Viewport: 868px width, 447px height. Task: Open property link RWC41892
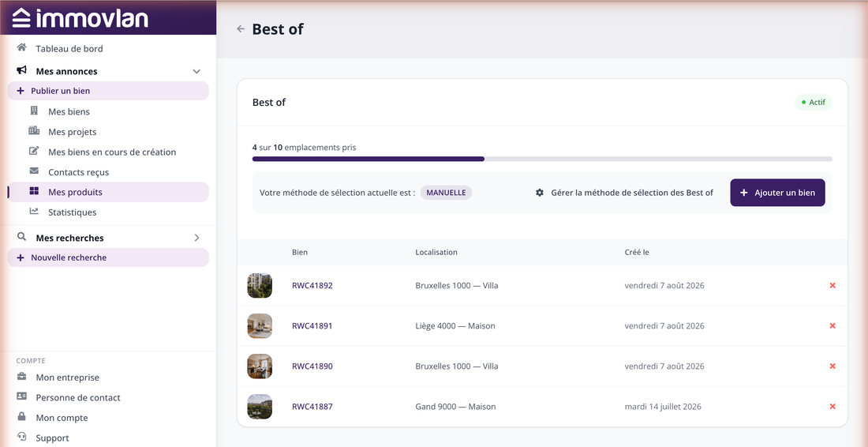[x=312, y=286]
